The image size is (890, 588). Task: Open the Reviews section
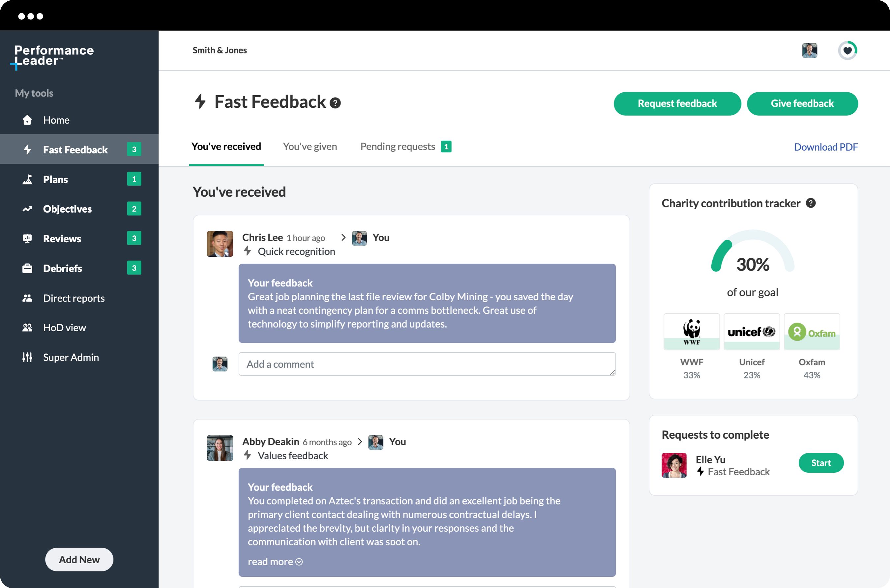pos(62,239)
